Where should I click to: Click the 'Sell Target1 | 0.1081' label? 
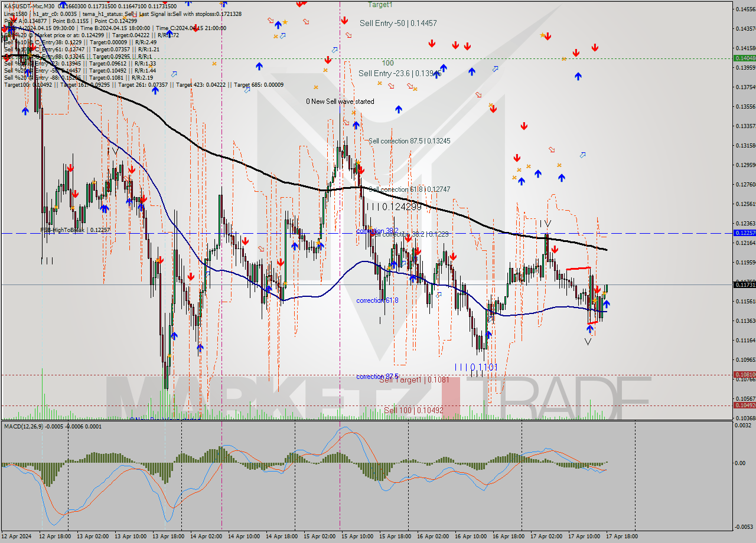click(x=414, y=380)
